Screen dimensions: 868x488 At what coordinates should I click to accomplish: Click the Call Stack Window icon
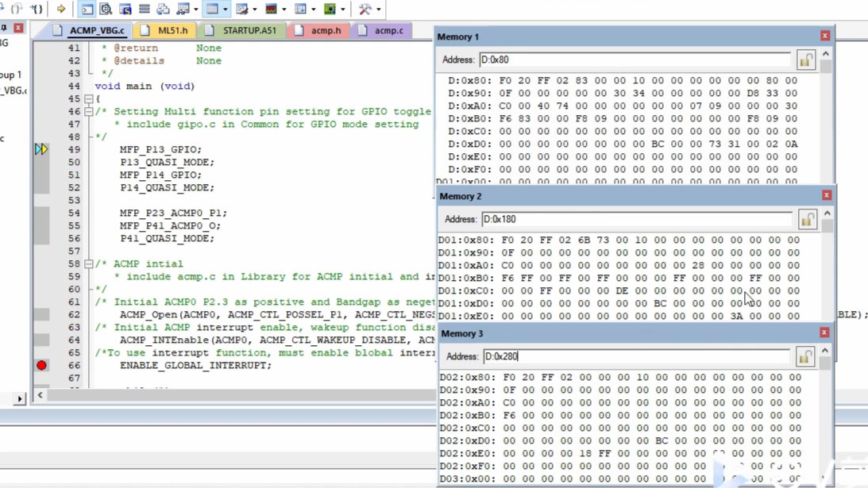[x=163, y=10]
